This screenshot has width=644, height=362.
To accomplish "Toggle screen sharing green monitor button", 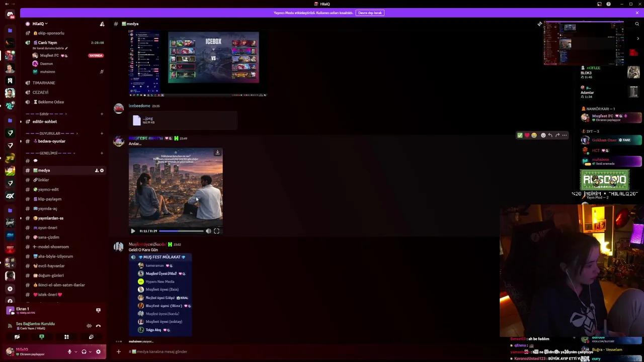I will [42, 337].
